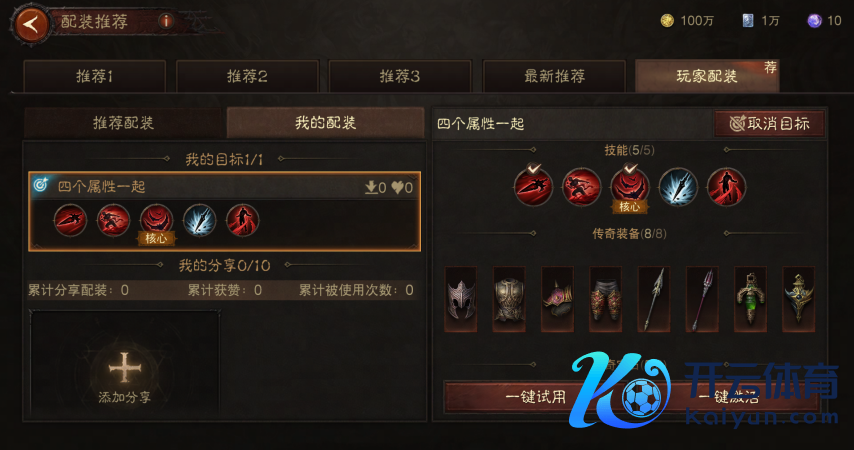Click the 添加分享 plus tile
The height and width of the screenshot is (450, 854).
(125, 364)
